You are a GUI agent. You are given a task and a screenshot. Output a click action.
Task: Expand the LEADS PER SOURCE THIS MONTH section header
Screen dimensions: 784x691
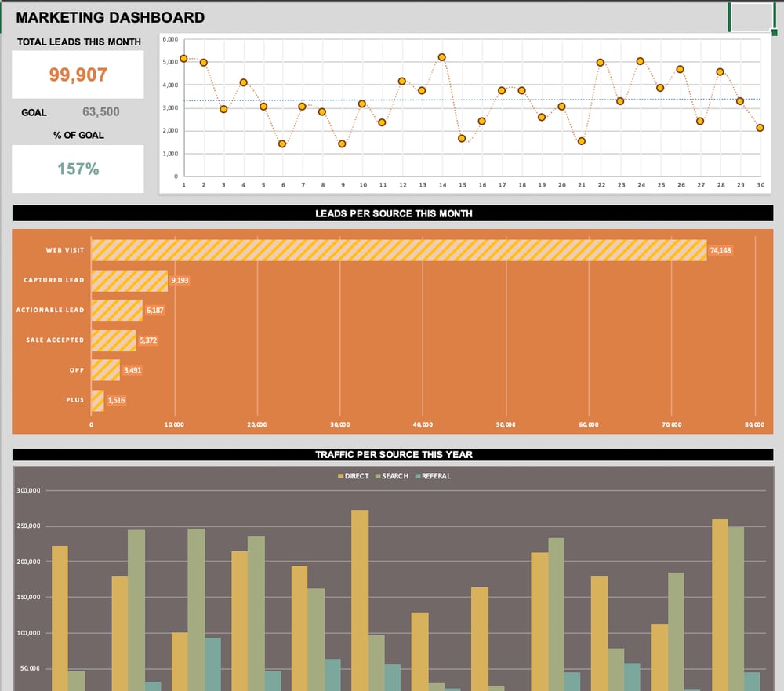point(392,213)
